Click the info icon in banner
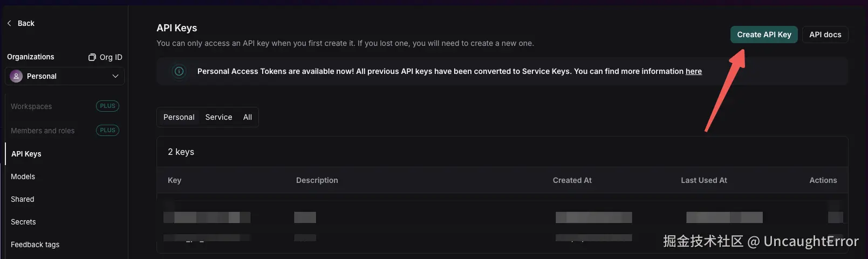Screen dimensions: 868x259 [179, 71]
